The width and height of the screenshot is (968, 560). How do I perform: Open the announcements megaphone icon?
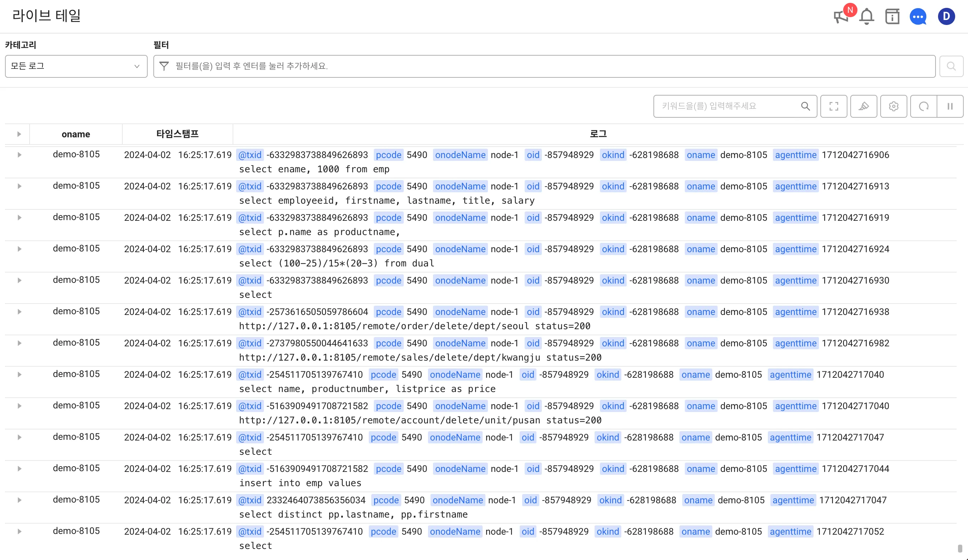(x=841, y=16)
